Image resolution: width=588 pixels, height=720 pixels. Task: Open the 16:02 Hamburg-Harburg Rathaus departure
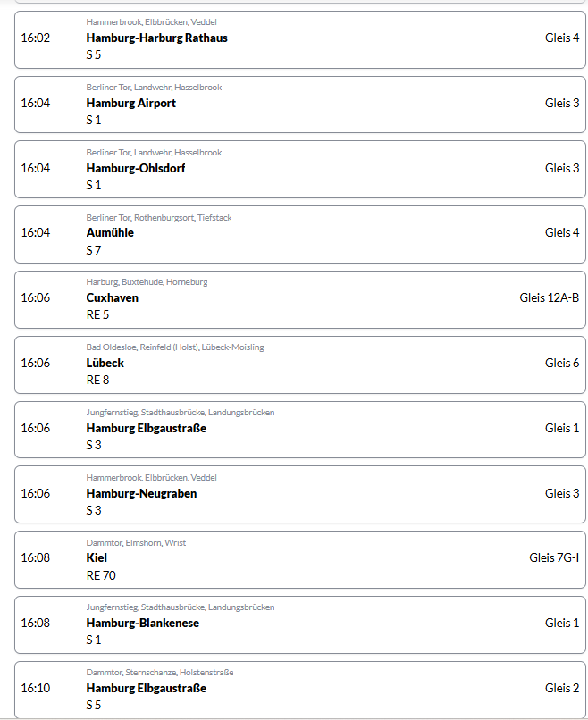[300, 38]
